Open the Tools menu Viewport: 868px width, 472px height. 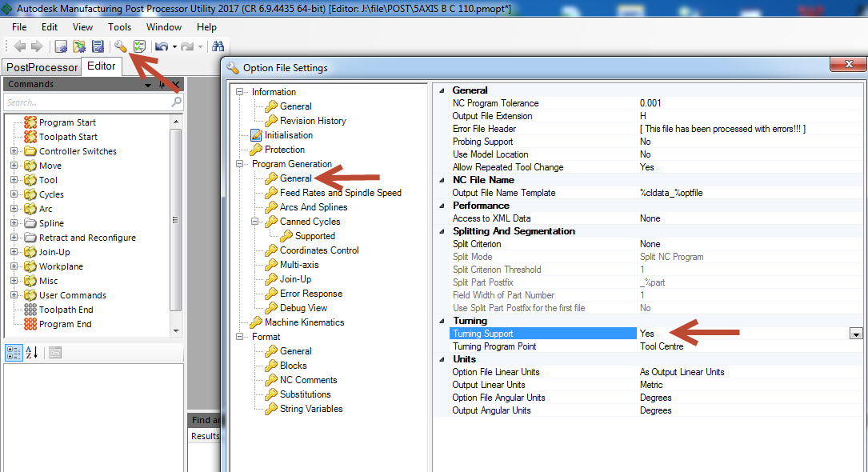click(x=119, y=27)
